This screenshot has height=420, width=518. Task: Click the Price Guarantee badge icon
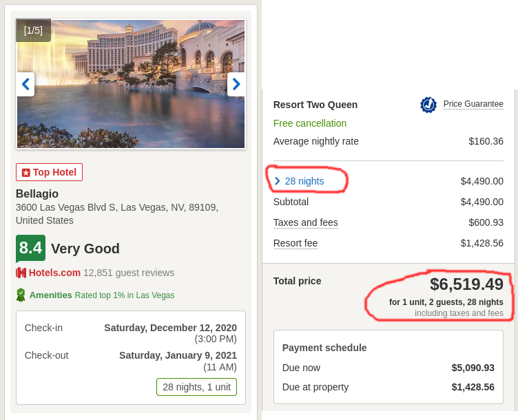(x=428, y=105)
